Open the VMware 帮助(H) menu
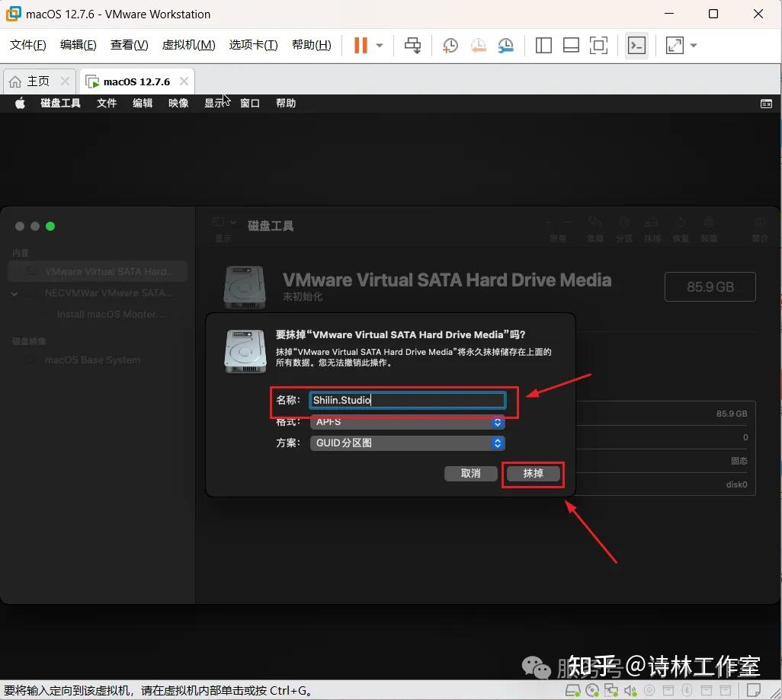Viewport: 782px width, 700px height. (311, 45)
